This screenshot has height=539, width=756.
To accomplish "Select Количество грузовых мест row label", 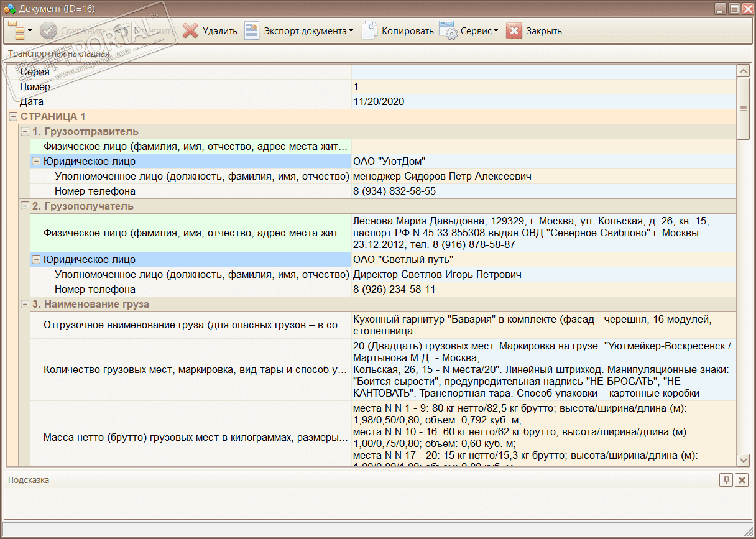I will pos(195,370).
